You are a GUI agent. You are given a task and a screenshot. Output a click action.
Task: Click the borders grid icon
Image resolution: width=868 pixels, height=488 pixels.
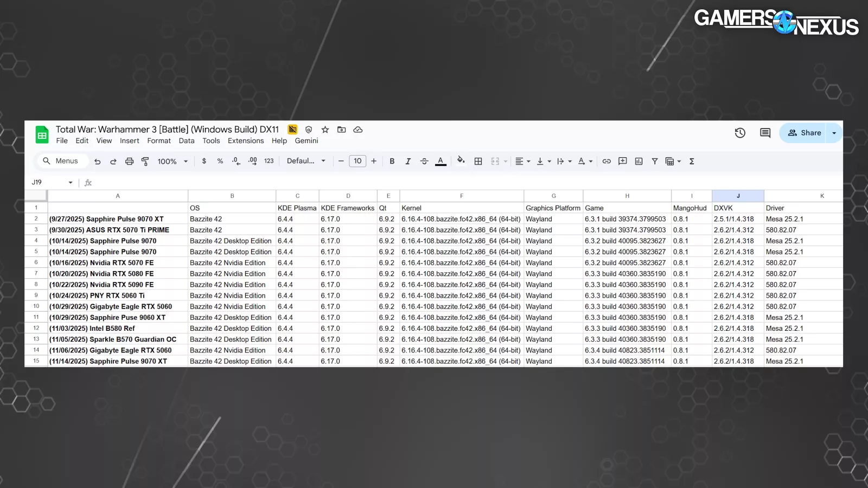click(x=478, y=161)
